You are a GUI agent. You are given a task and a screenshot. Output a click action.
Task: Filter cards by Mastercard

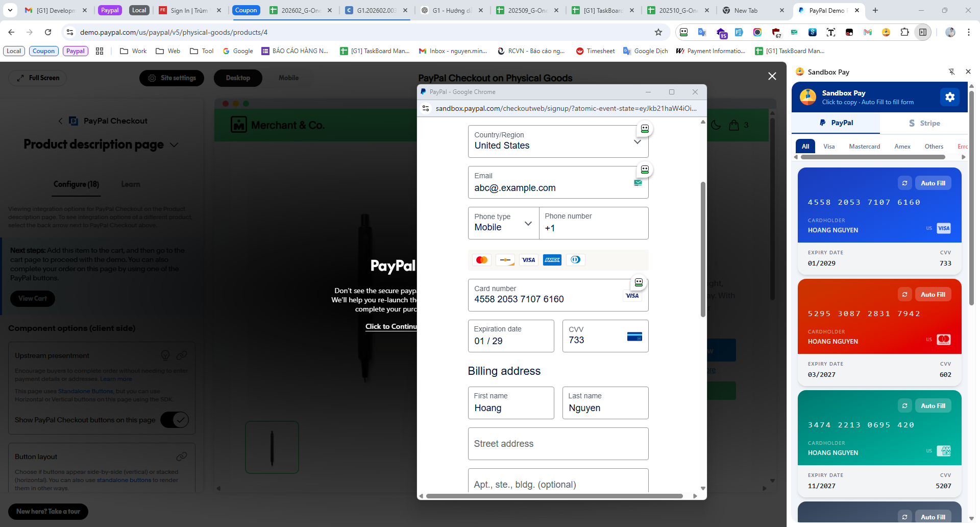point(864,147)
